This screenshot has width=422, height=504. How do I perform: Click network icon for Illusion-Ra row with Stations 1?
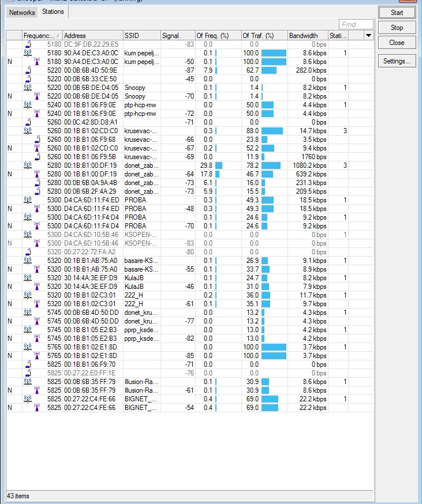pyautogui.click(x=28, y=382)
